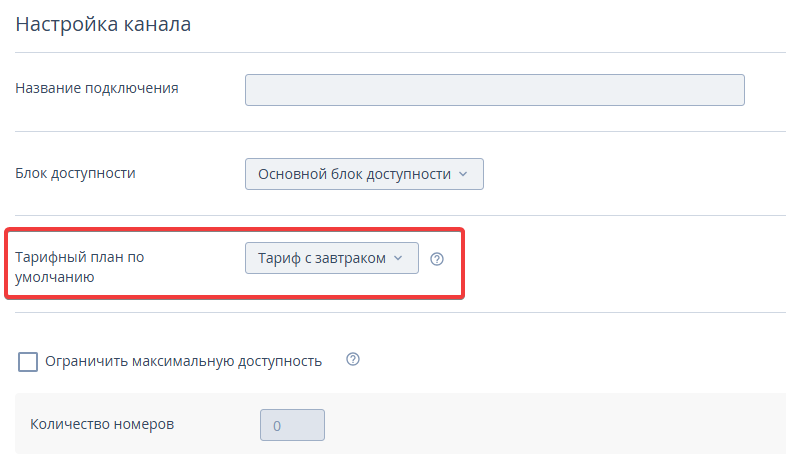Screen dimensions: 786x468
Task: Click the Блок доступности label
Action: click(75, 173)
